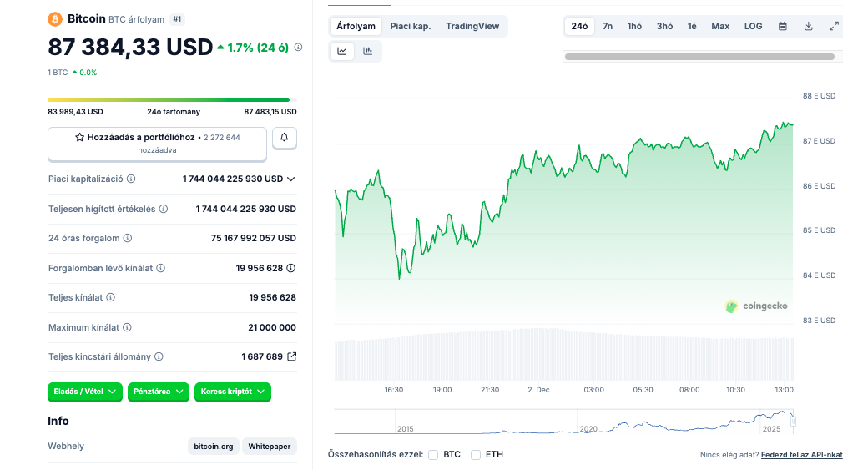Switch to line chart view icon
The width and height of the screenshot is (868, 470).
tap(342, 51)
